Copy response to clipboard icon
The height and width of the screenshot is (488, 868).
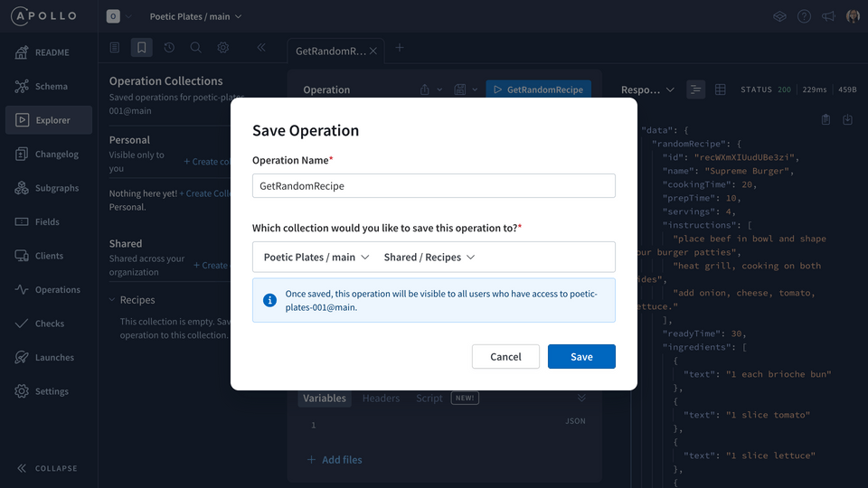pyautogui.click(x=826, y=119)
